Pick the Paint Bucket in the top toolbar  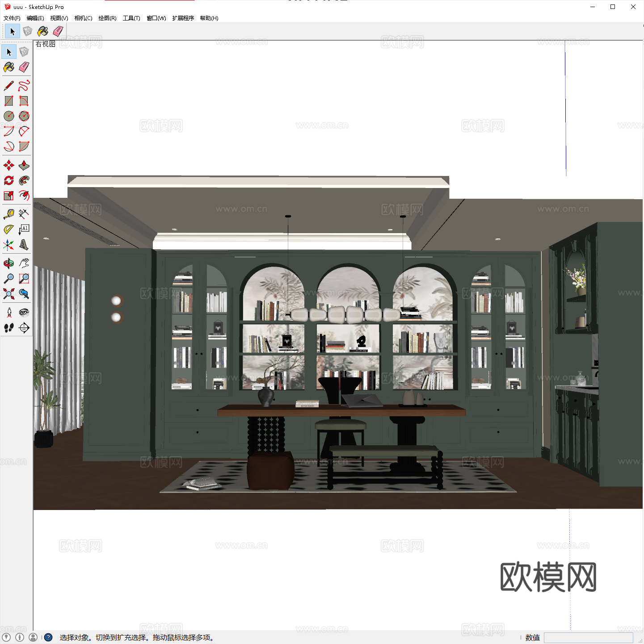[x=43, y=31]
